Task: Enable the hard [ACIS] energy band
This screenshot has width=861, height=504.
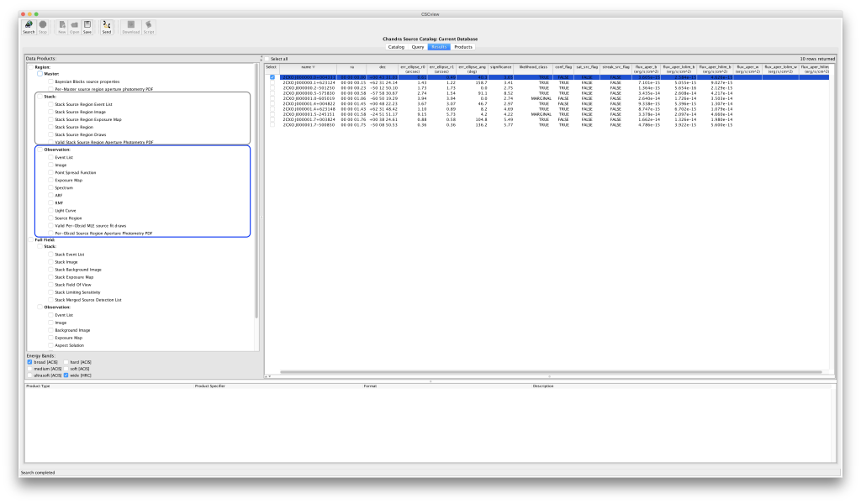Action: 66,363
